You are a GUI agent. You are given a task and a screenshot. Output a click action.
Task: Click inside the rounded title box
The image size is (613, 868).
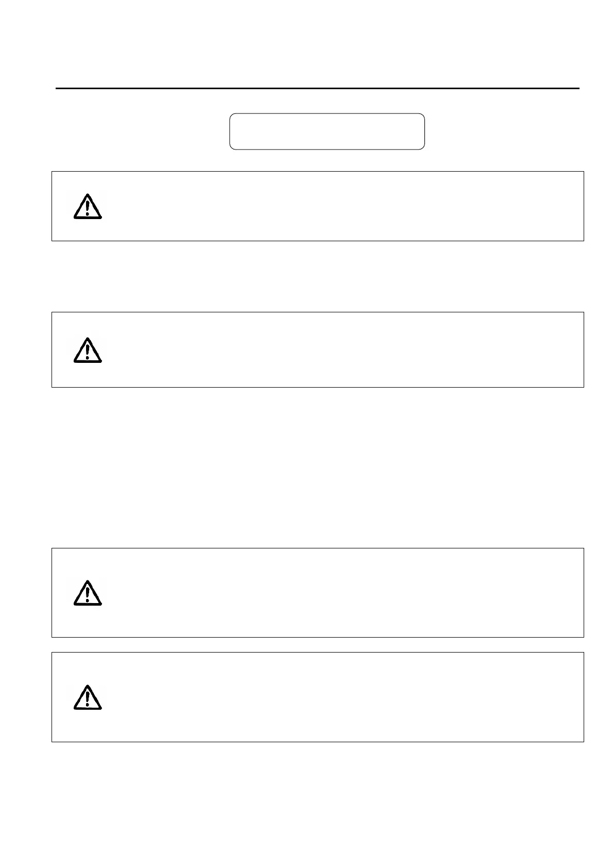tap(327, 131)
